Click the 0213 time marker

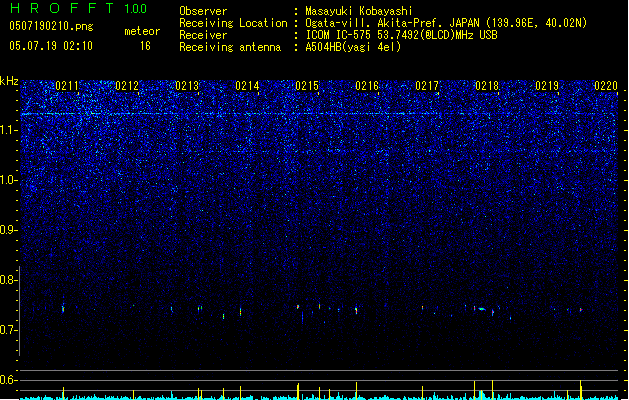tap(187, 86)
